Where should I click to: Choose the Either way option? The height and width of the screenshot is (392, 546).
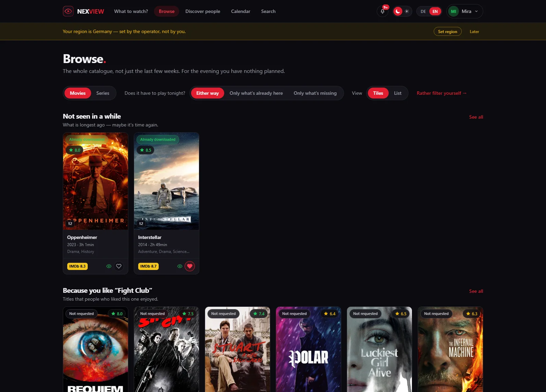[x=207, y=93]
